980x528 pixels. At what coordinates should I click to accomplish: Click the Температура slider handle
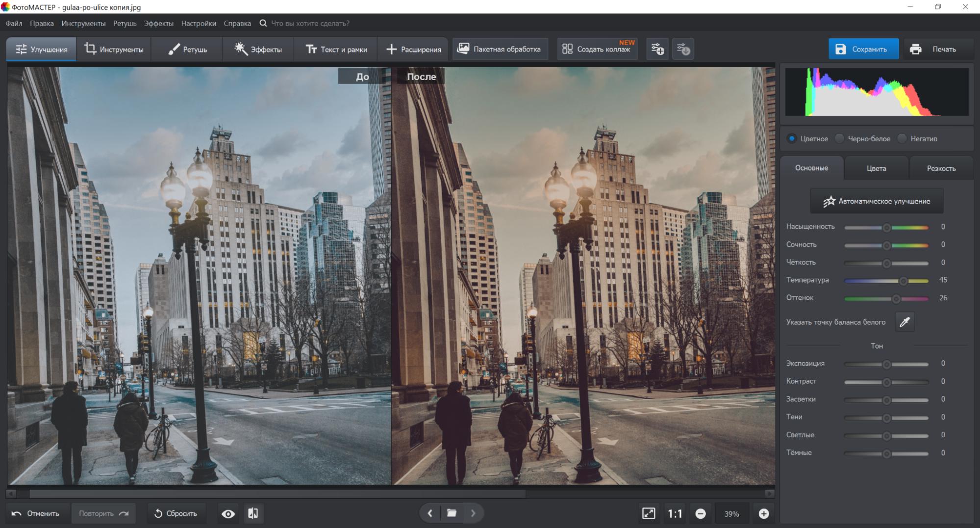(903, 281)
